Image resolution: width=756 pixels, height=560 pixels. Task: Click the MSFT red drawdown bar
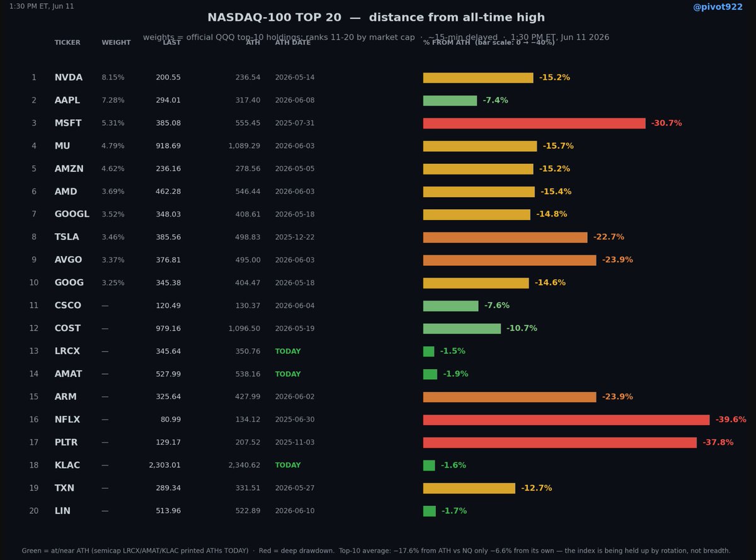click(534, 123)
